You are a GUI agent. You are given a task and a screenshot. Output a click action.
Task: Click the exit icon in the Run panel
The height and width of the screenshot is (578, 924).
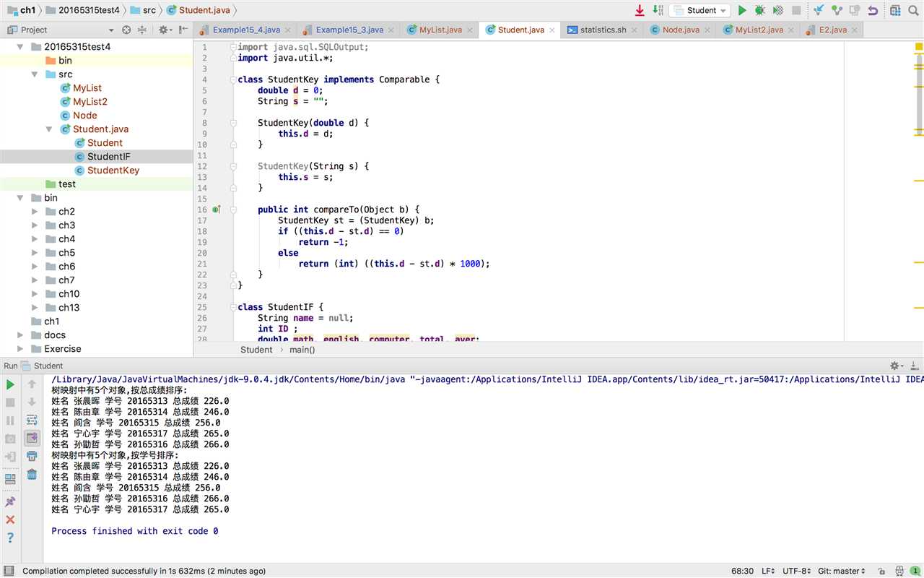coord(10,457)
